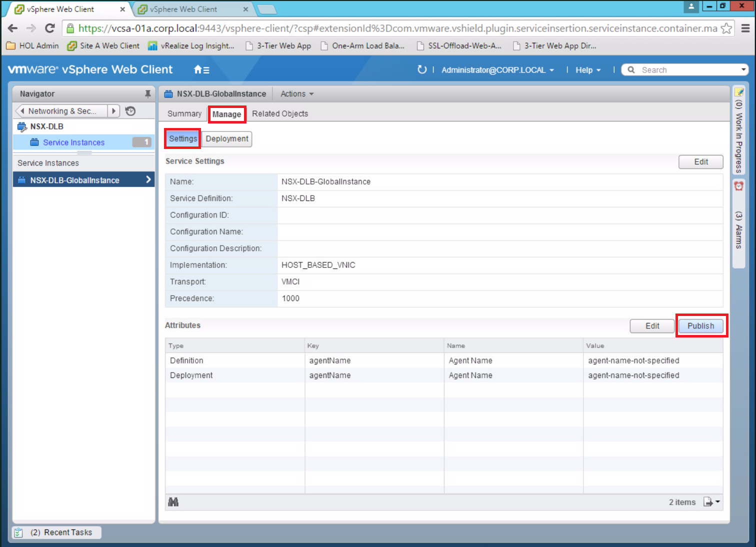Open Administrator@CORP.LOCAL user menu
756x547 pixels.
tap(497, 70)
